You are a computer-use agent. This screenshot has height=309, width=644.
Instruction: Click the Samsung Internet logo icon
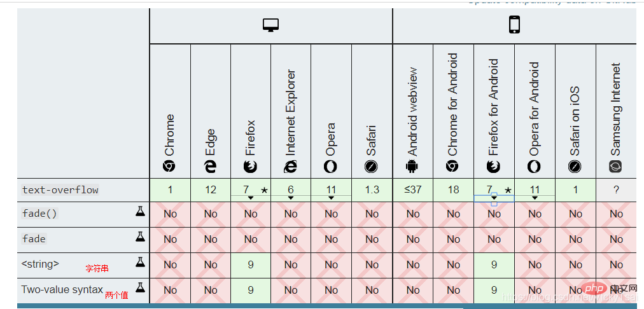click(x=615, y=166)
